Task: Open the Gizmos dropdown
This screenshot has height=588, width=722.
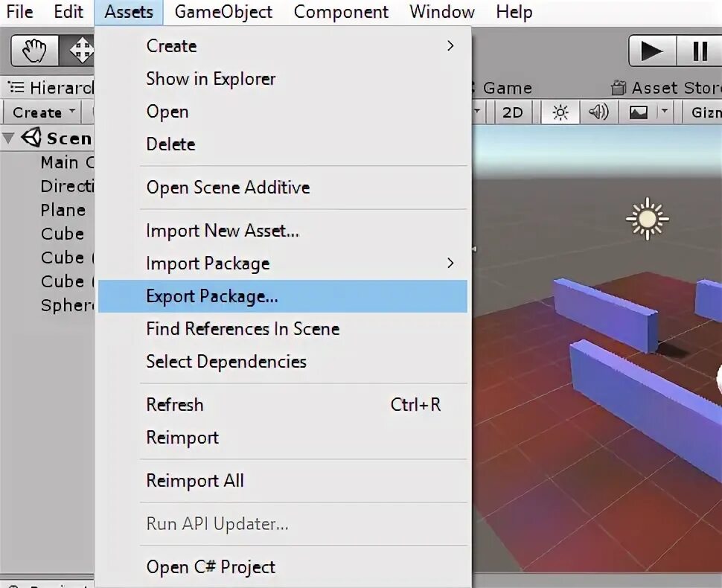Action: pyautogui.click(x=707, y=112)
